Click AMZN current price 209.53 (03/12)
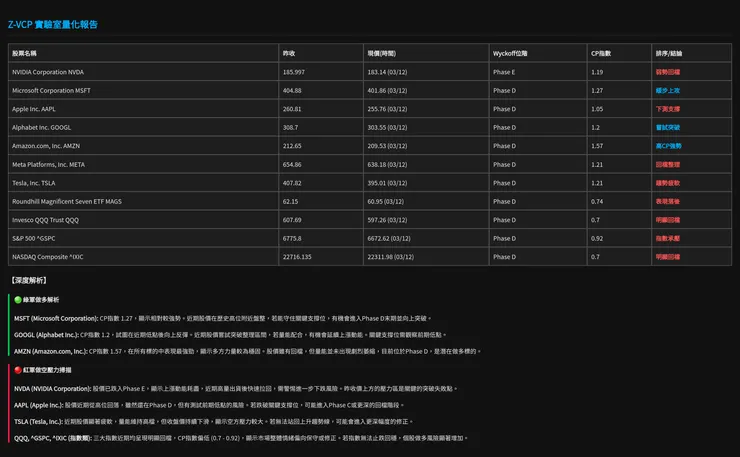Viewport: 740px width, 457px height. [x=387, y=146]
